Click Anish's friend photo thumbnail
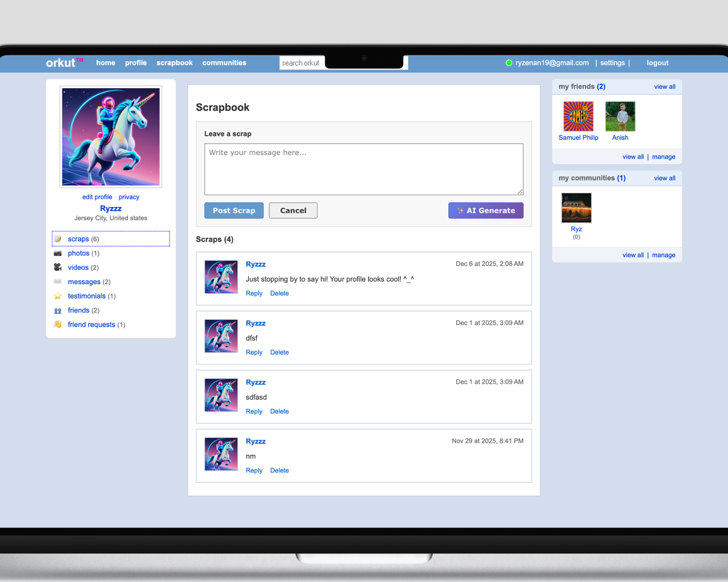This screenshot has width=728, height=582. 620,117
